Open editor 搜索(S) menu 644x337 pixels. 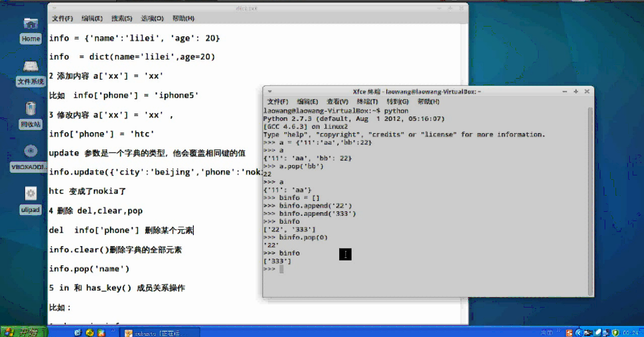point(122,18)
